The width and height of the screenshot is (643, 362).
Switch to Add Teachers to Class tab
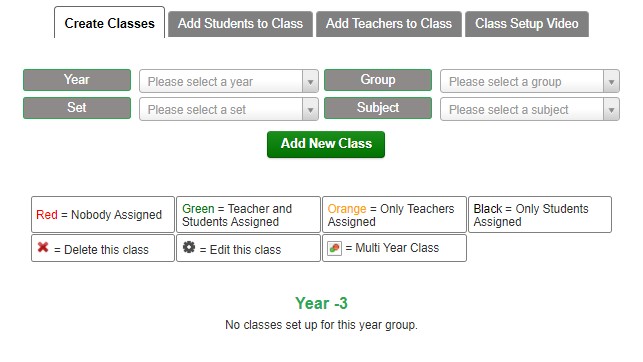389,24
